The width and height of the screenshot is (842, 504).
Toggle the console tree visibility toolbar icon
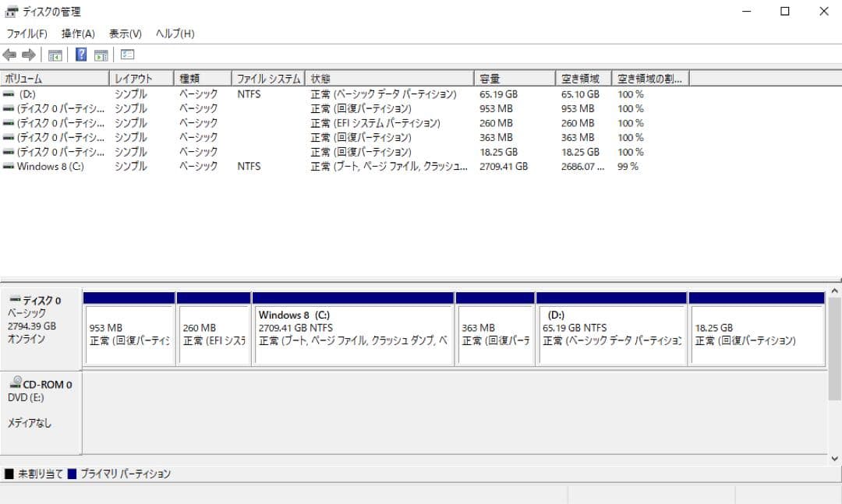click(x=55, y=55)
